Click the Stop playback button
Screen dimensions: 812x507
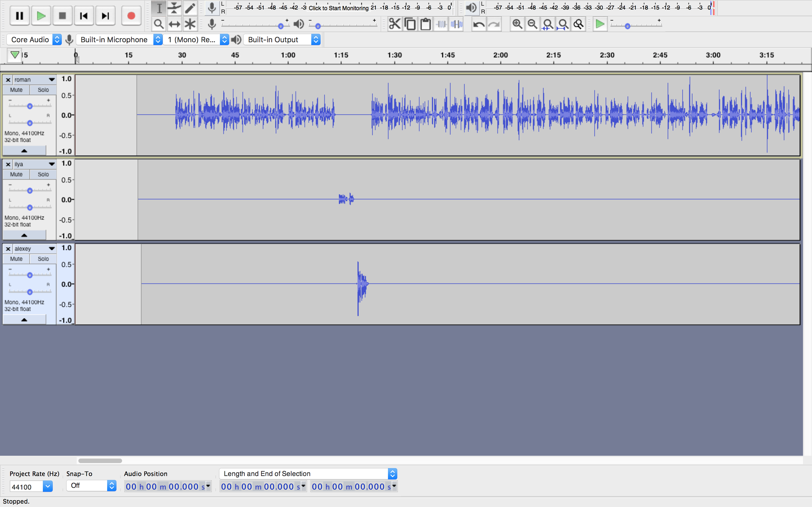point(62,16)
